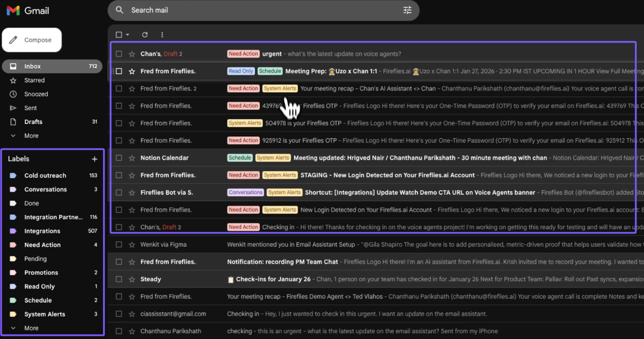Open 'Meeting updated: Hrigved Nair' email

420,158
